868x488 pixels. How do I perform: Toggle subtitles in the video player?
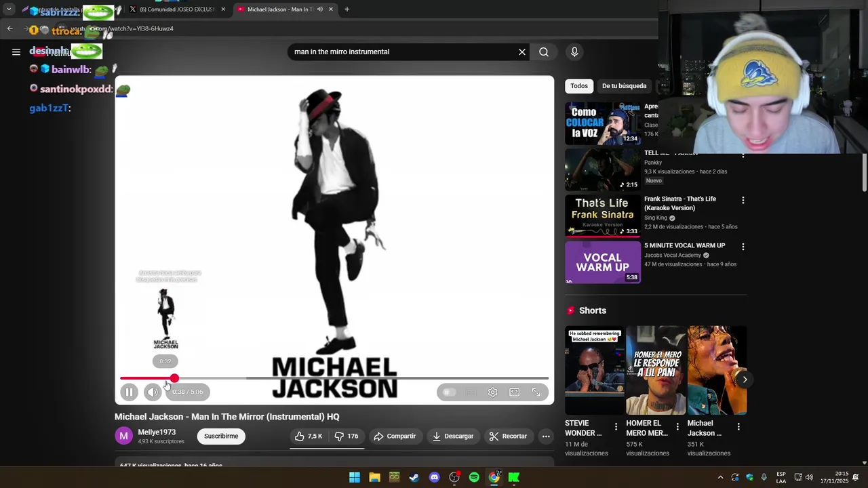[x=471, y=392]
